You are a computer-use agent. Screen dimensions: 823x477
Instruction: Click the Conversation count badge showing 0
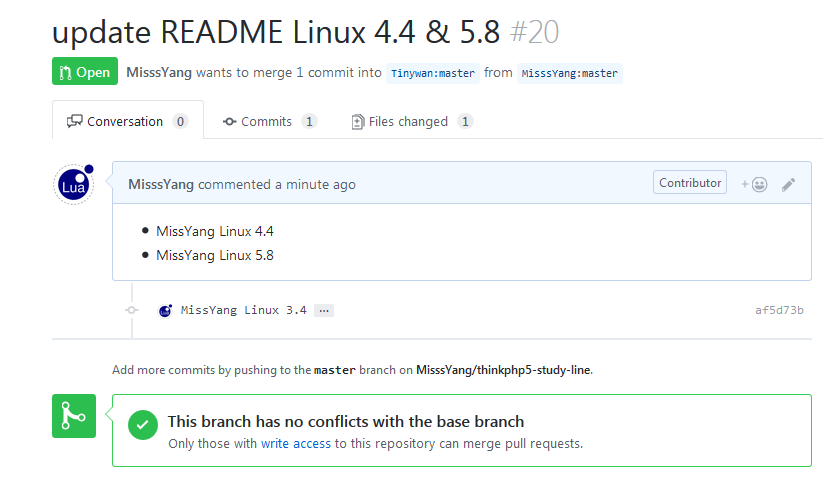[180, 121]
